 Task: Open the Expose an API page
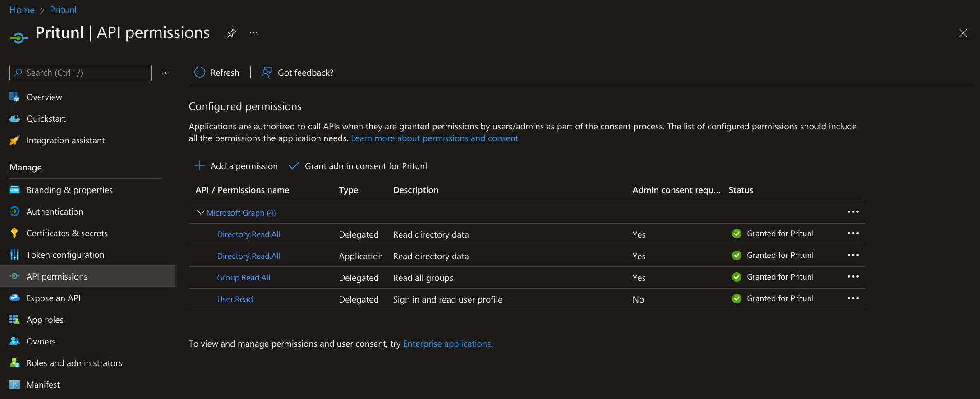(53, 298)
